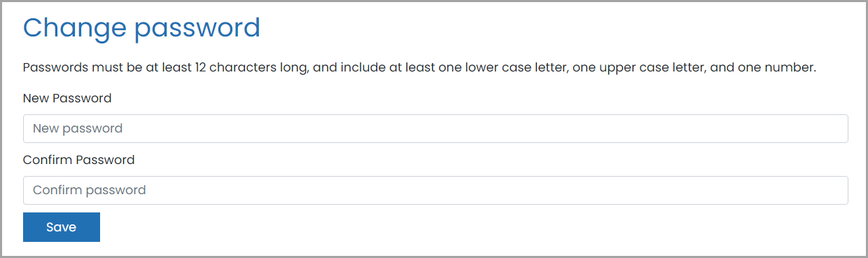Save the changed password
This screenshot has height=258, width=868.
(62, 227)
